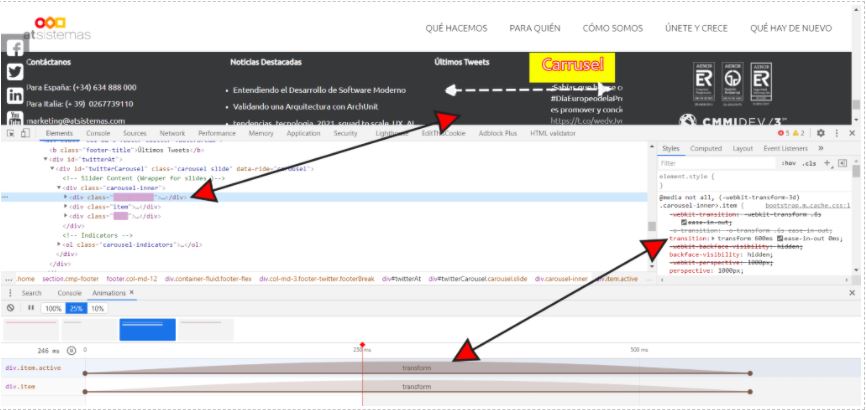Select the first animation group thumbnail
Screen dimensions: 866x410
click(x=31, y=329)
